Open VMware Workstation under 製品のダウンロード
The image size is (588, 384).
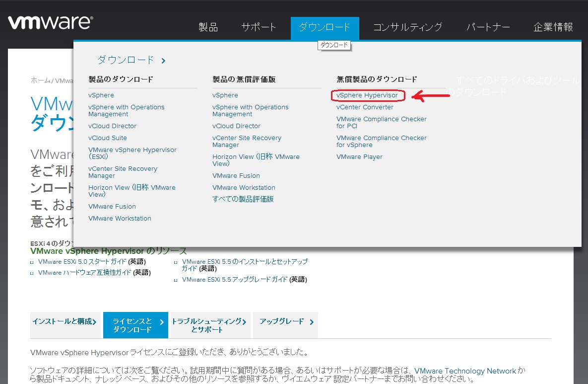tap(120, 219)
